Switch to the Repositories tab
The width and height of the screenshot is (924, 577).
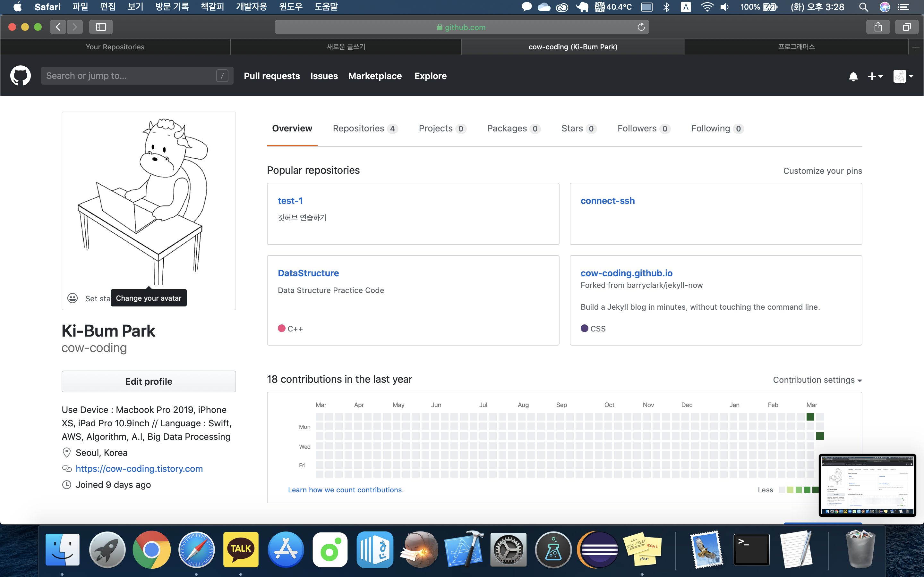pyautogui.click(x=365, y=129)
